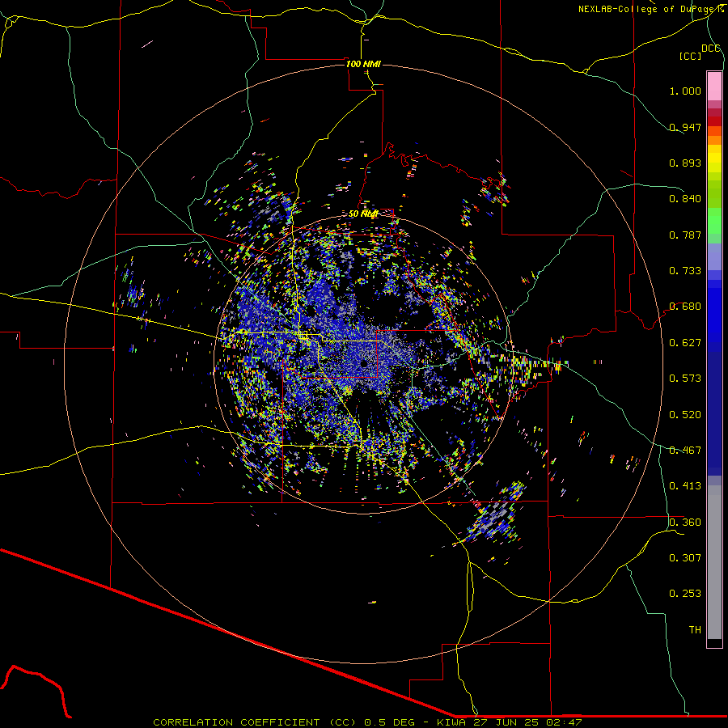The width and height of the screenshot is (728, 728).
Task: Click the 0.520 scale value
Action: [685, 415]
